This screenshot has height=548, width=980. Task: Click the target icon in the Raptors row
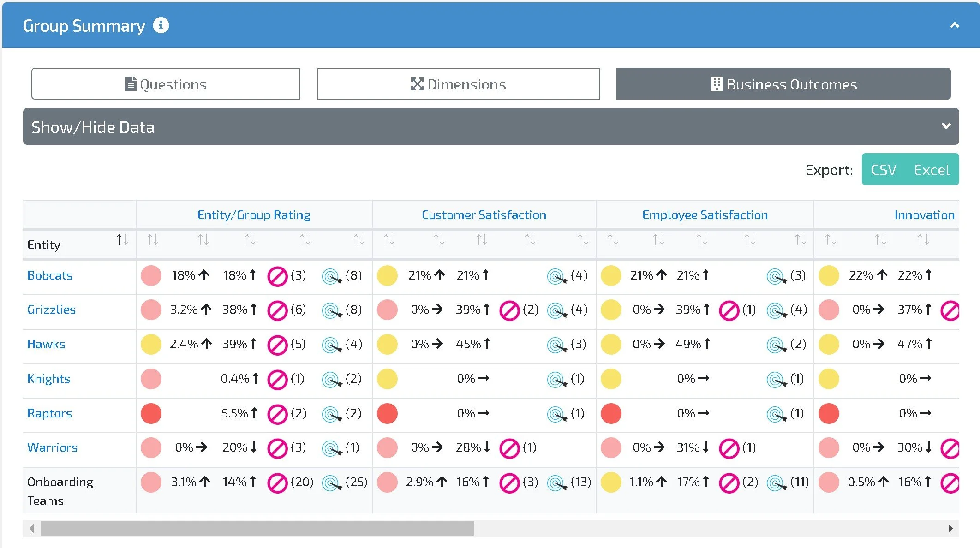point(331,413)
